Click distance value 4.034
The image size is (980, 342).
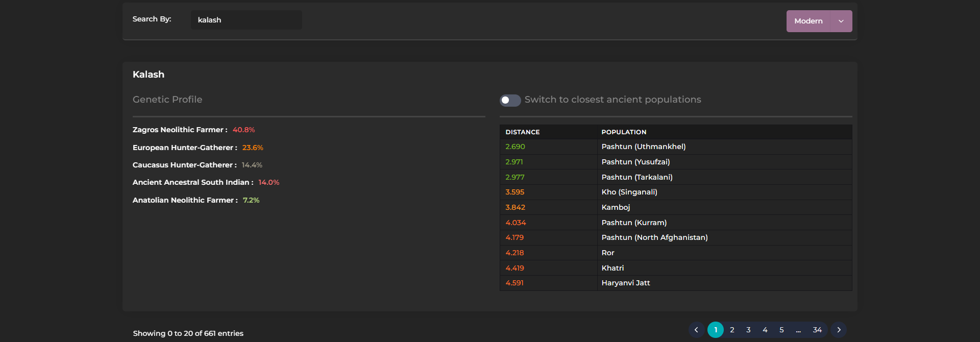(516, 223)
